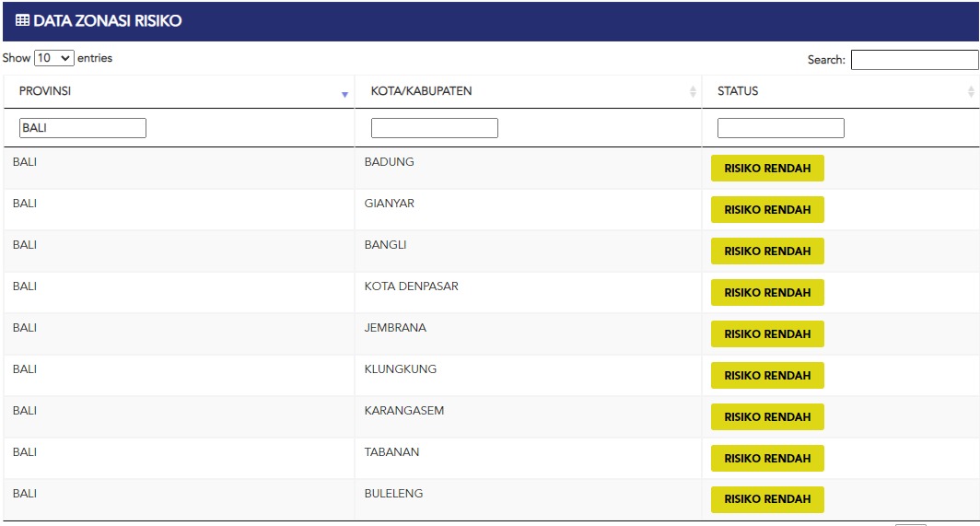Click the Status filter input
980x526 pixels.
coord(780,128)
